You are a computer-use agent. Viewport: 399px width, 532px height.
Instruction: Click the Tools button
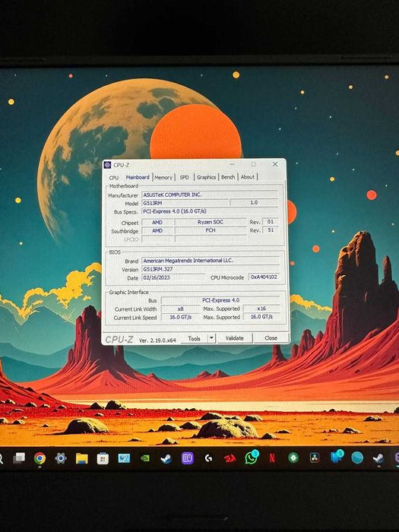pyautogui.click(x=194, y=339)
